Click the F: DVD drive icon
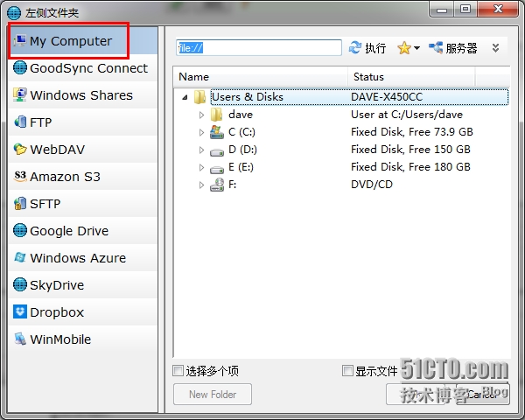 217,185
